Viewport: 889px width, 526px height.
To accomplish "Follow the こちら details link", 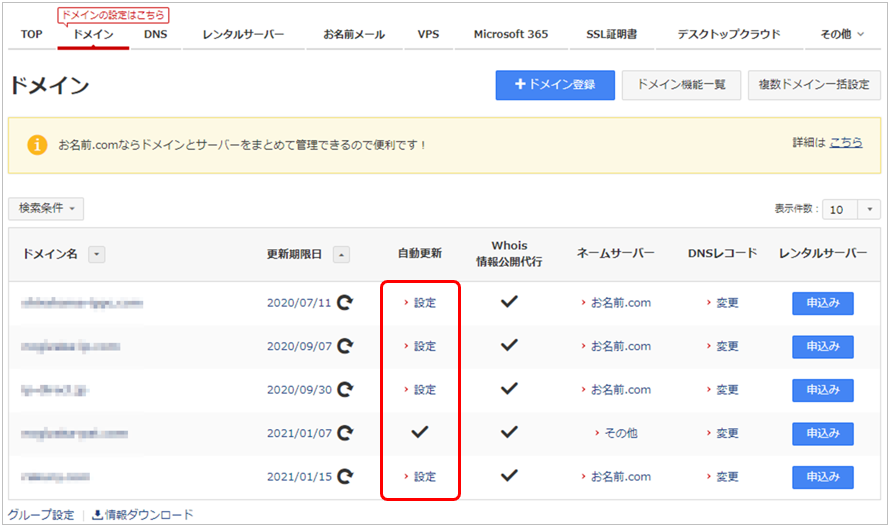I will pos(846,142).
